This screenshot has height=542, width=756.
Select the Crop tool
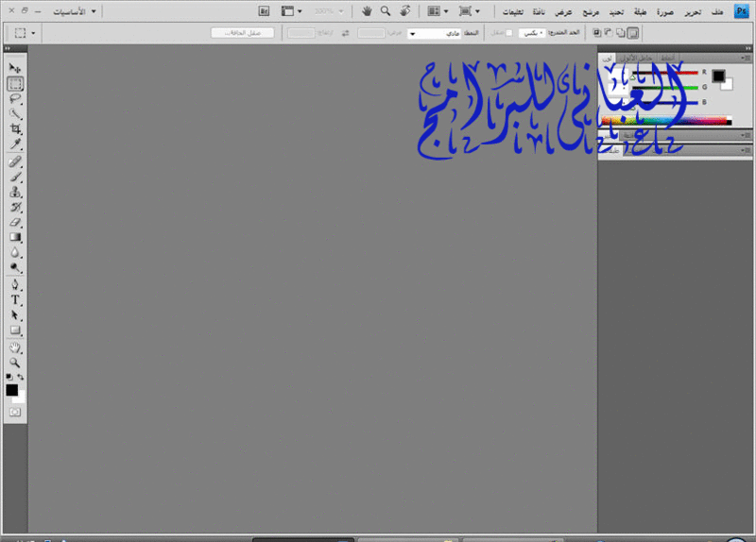[15, 129]
